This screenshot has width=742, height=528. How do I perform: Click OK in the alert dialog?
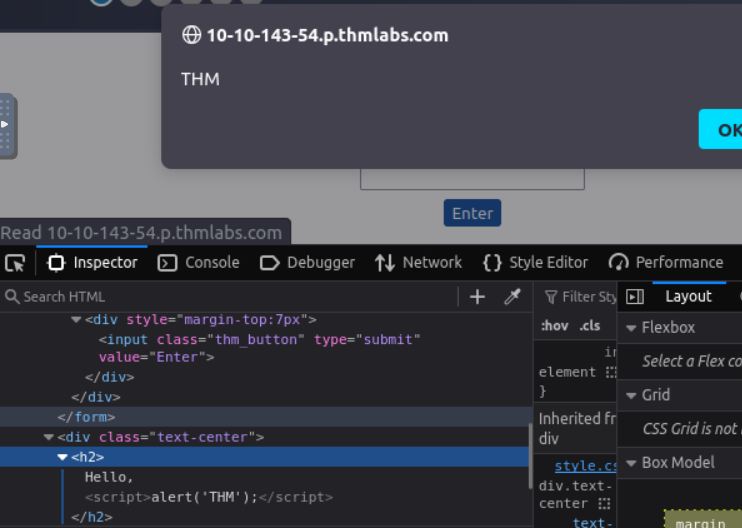click(721, 129)
